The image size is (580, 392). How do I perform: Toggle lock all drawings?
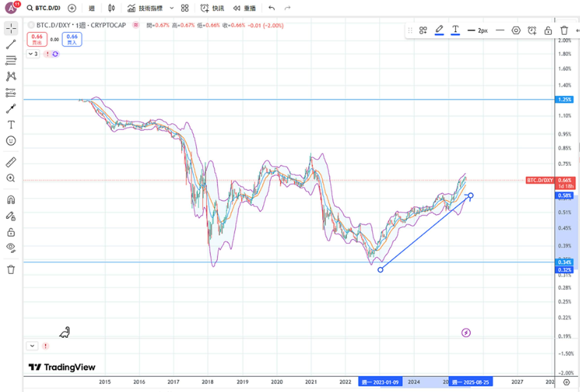coord(11,232)
